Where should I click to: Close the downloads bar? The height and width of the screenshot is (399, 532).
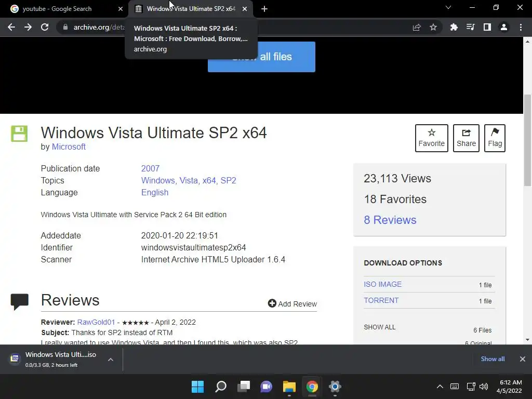(x=523, y=359)
